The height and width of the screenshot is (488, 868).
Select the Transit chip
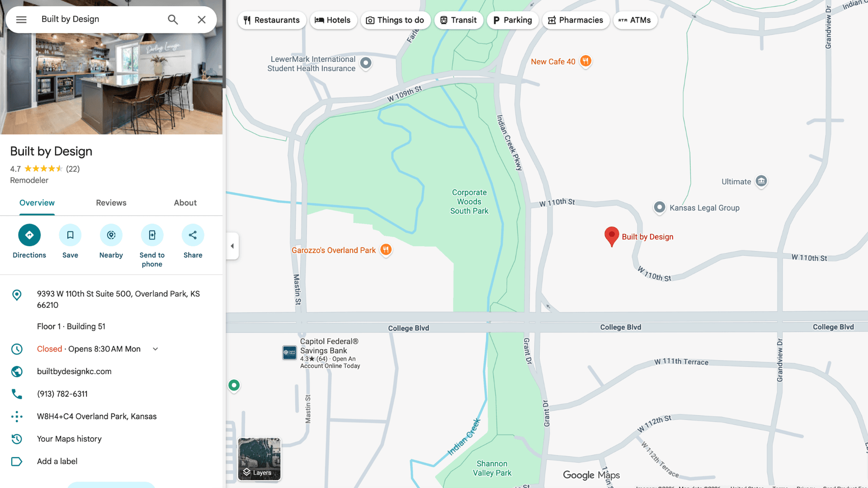coord(458,20)
